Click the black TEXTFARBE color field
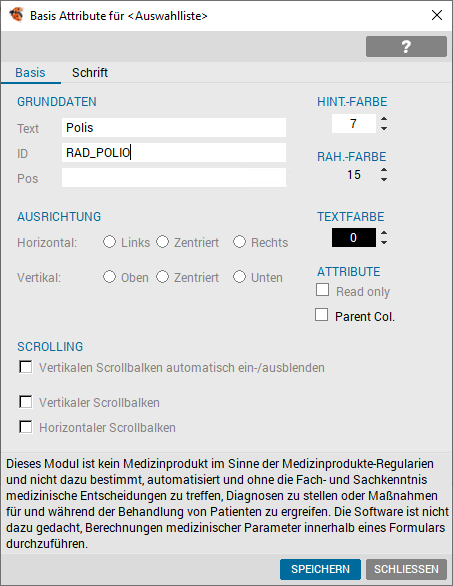453x586 pixels. [x=354, y=238]
